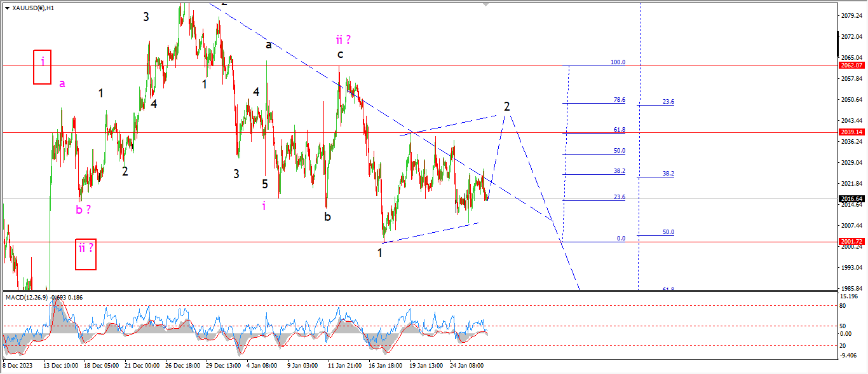Click the 16 Jan 18:00 time axis label
Viewport: 868px width, 374px height.
386,366
